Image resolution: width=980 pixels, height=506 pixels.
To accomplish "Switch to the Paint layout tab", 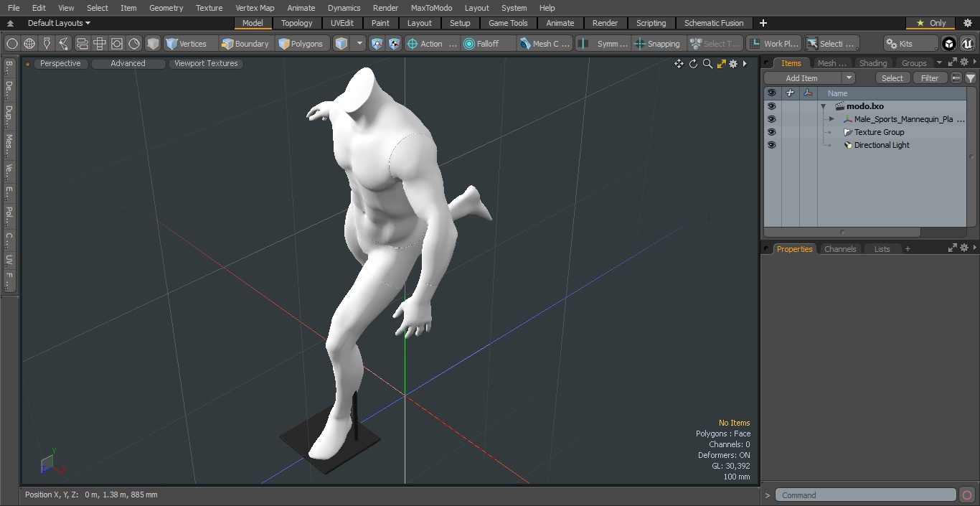I will [380, 23].
